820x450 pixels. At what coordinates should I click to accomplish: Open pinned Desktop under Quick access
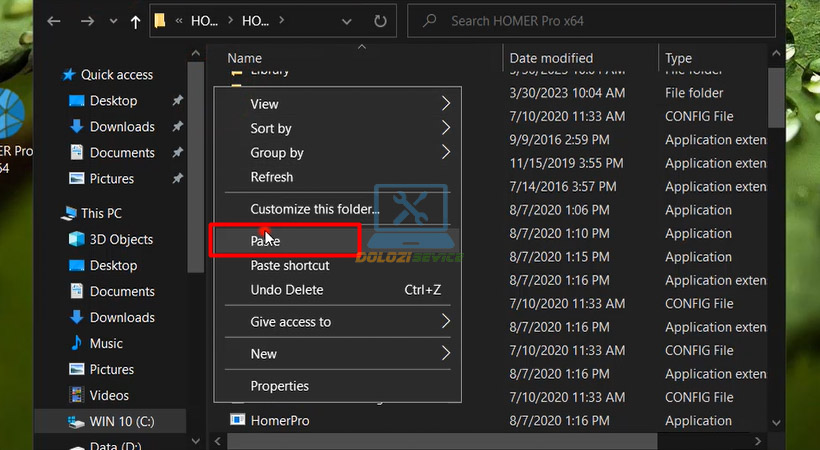113,100
